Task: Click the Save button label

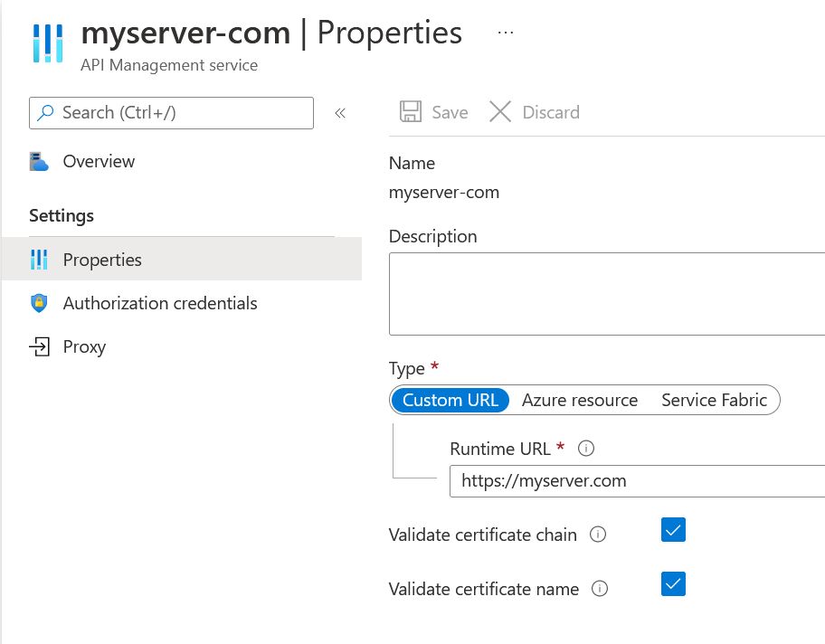Action: (x=450, y=112)
